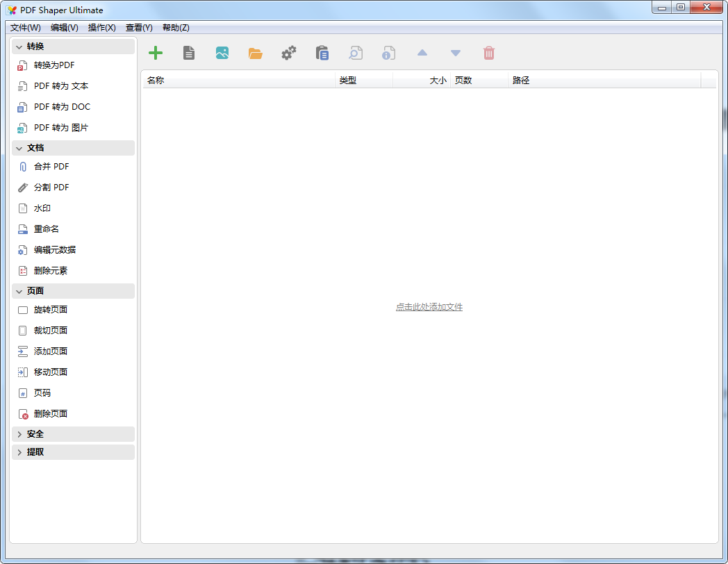This screenshot has height=564, width=728.
Task: Collapse the 转换 section
Action: 73,45
